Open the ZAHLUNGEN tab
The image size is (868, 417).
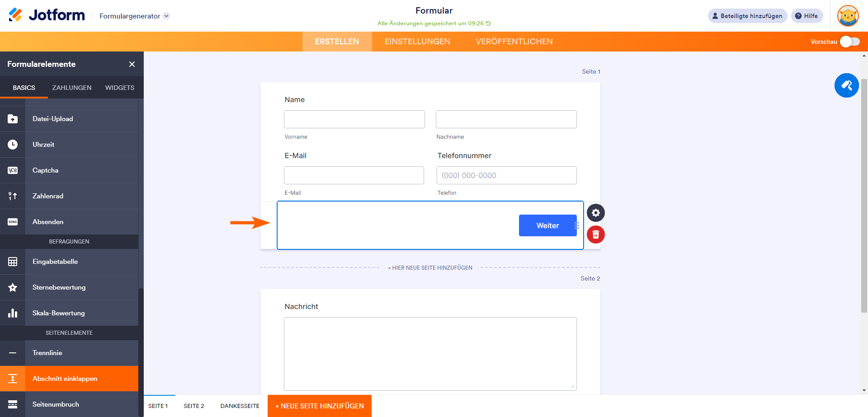click(x=72, y=88)
